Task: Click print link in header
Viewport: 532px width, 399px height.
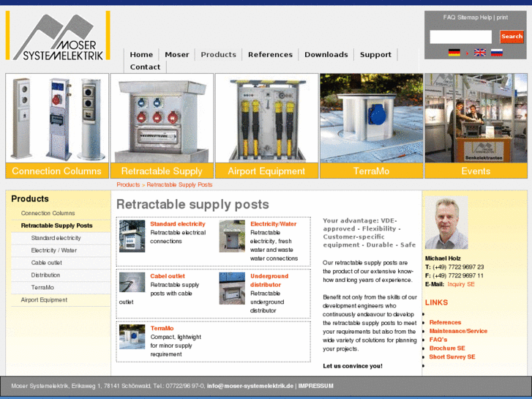Action: click(x=502, y=18)
